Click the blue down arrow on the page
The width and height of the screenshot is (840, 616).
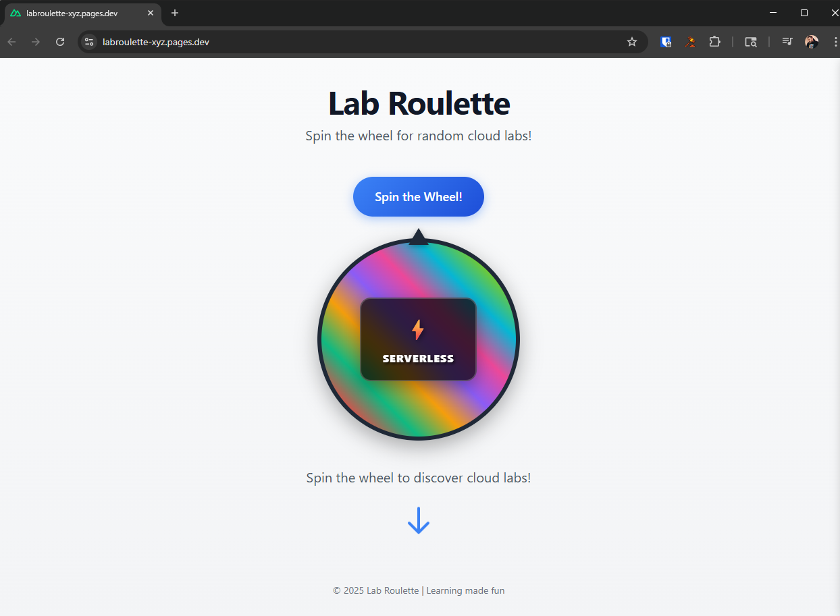click(418, 520)
